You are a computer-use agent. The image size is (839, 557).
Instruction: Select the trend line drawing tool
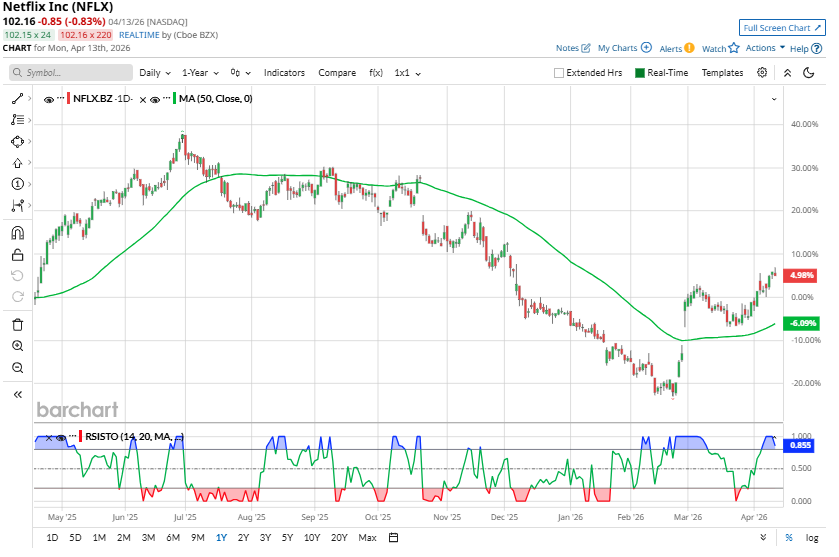coord(17,98)
